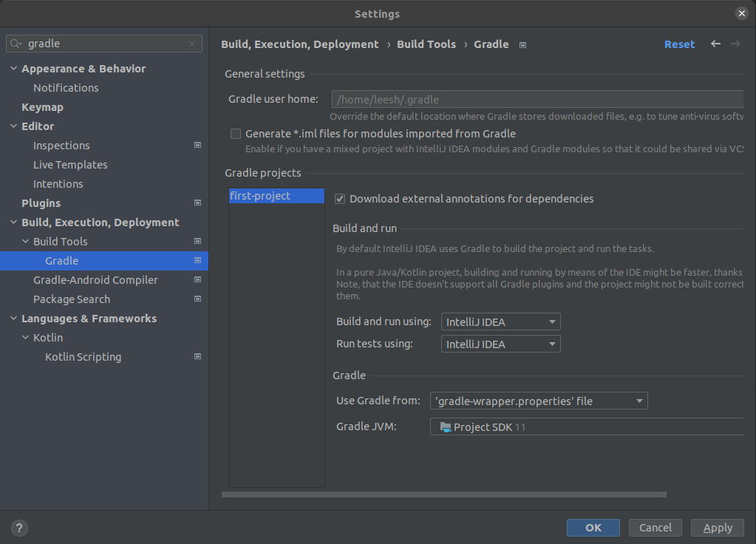Click project-level icon next to Plugins
Screen dimensions: 756x544
tap(197, 203)
